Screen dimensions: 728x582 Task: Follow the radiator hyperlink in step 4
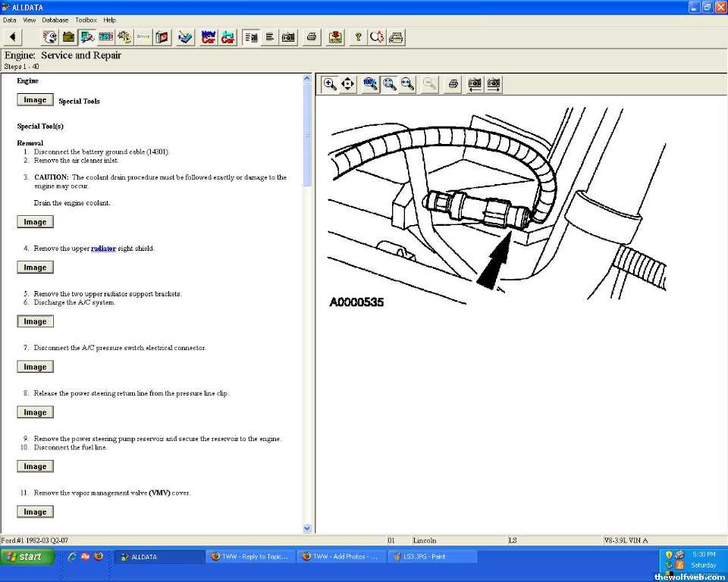click(x=103, y=249)
